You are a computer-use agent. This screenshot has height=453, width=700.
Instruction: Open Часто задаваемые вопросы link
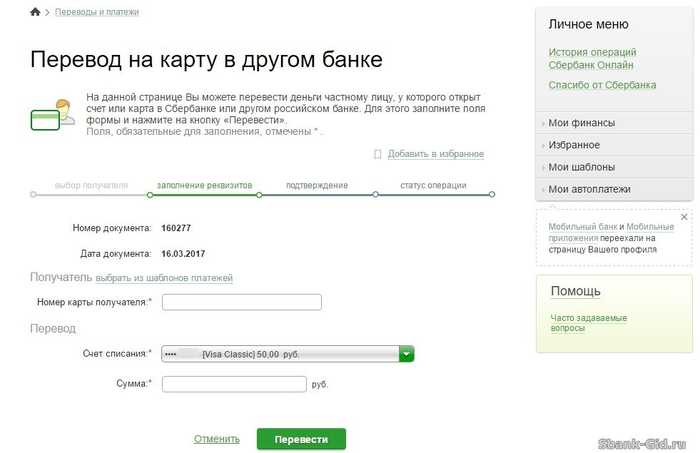[x=589, y=323]
